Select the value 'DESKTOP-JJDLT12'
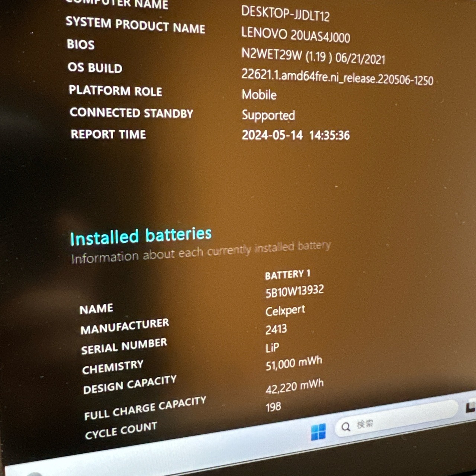Screen dimensions: 476x476 [x=285, y=13]
